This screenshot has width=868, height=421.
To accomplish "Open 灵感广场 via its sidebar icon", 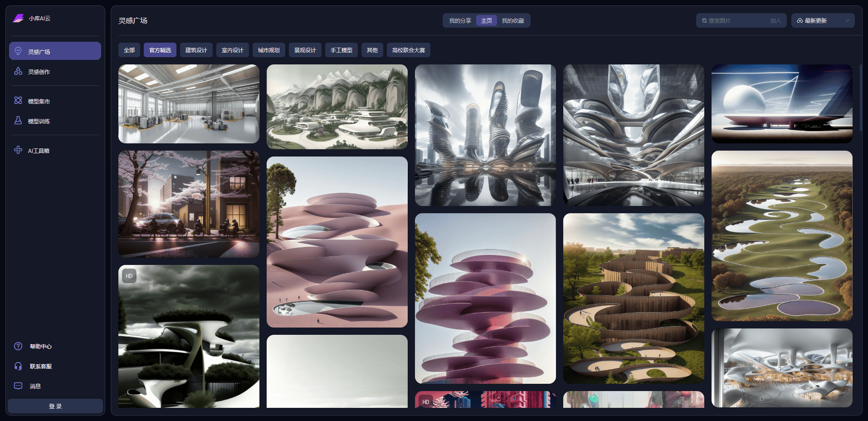I will pyautogui.click(x=18, y=51).
